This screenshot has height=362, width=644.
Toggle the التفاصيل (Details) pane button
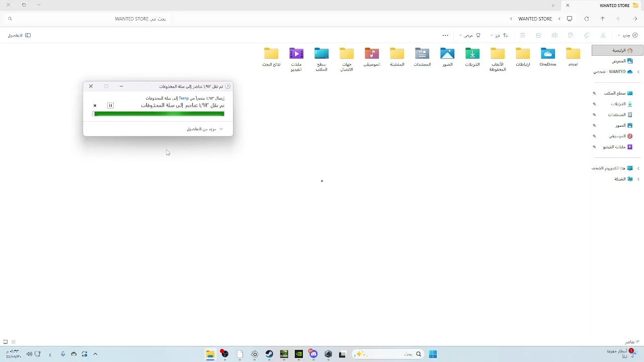click(x=19, y=35)
